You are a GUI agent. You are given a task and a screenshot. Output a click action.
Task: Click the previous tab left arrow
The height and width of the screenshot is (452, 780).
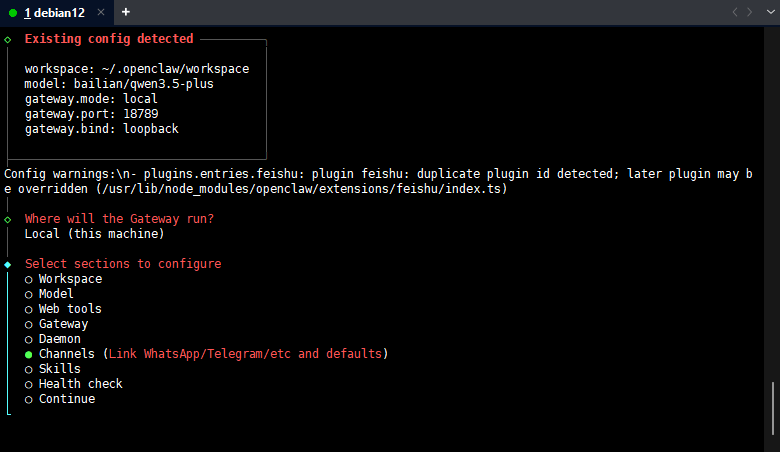click(x=736, y=12)
